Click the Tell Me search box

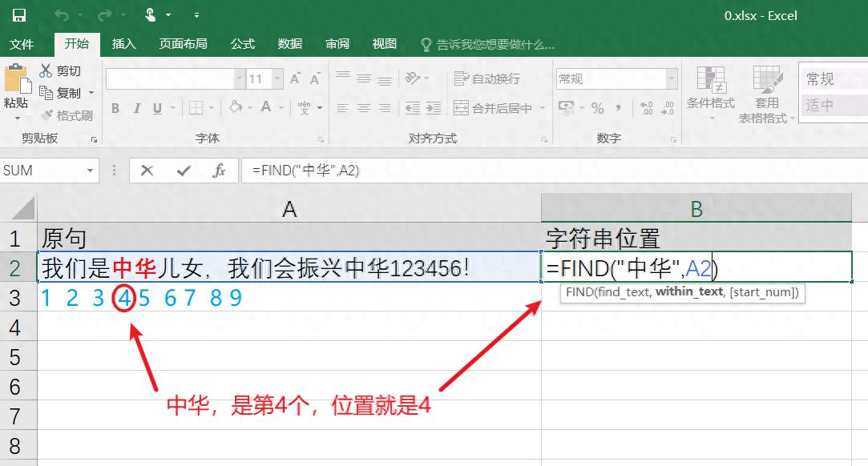click(488, 45)
